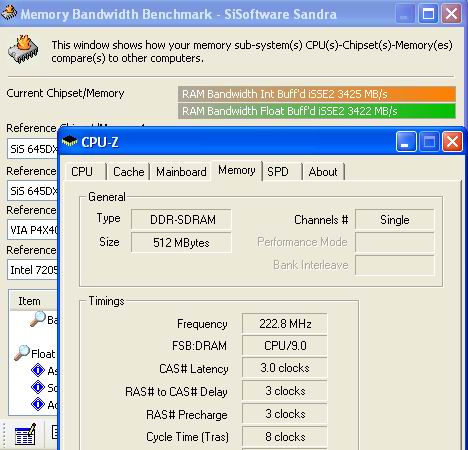Click the magnifier icon beside Float item
The image size is (468, 450).
coord(22,353)
